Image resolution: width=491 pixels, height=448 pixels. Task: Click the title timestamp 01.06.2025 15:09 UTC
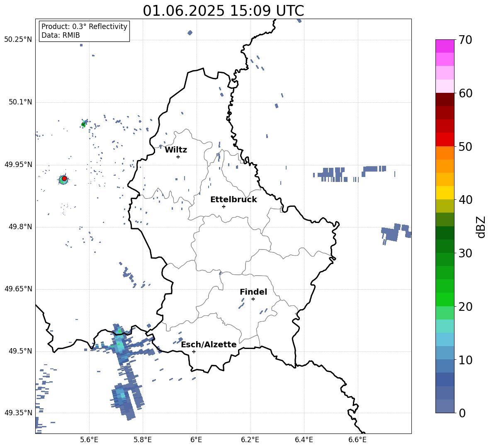pos(223,11)
